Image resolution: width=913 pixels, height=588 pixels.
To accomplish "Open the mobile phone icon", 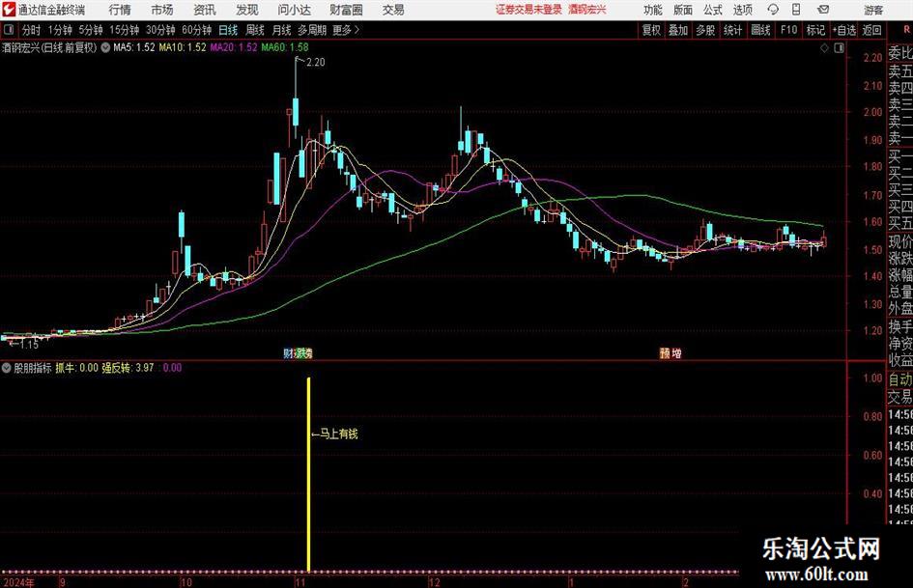I will [x=796, y=10].
